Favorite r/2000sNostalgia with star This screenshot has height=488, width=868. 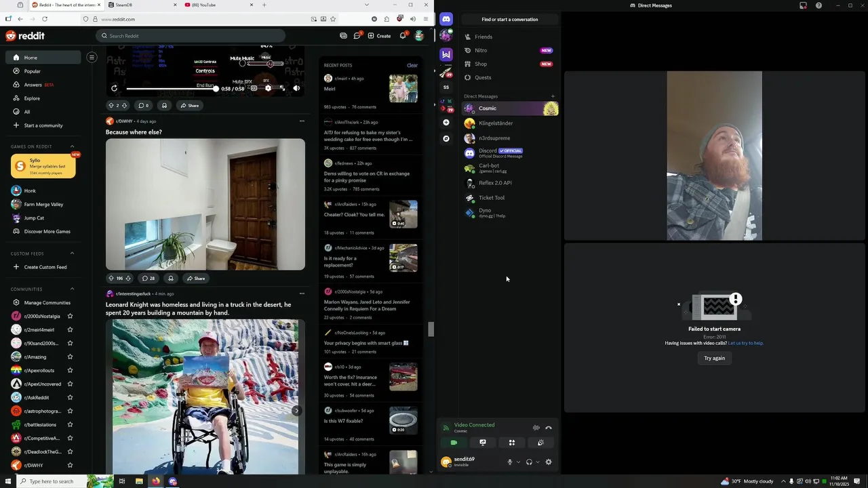[70, 317]
